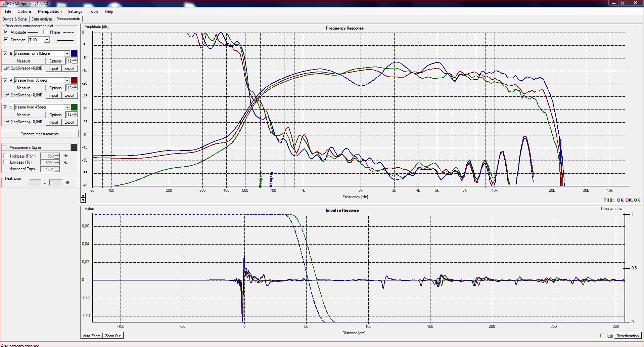This screenshot has width=644, height=347.
Task: Click the down arrow beside the frequency plot
Action: click(83, 200)
